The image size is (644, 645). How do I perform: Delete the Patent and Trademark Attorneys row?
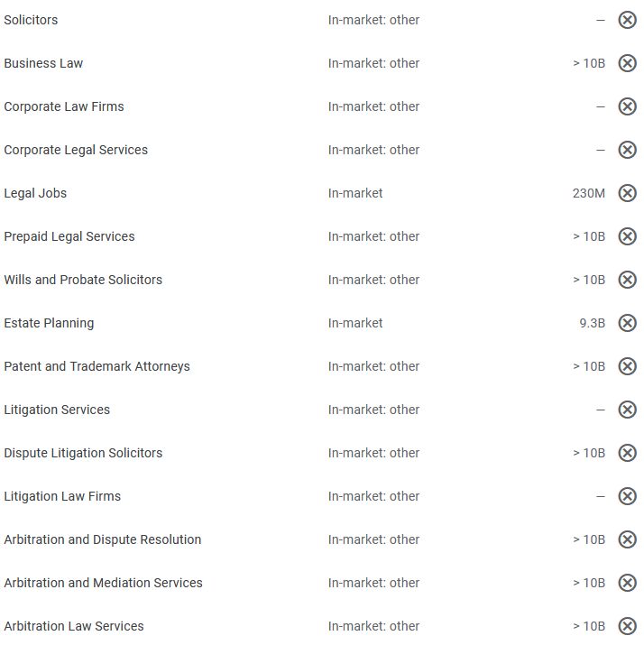pos(627,366)
